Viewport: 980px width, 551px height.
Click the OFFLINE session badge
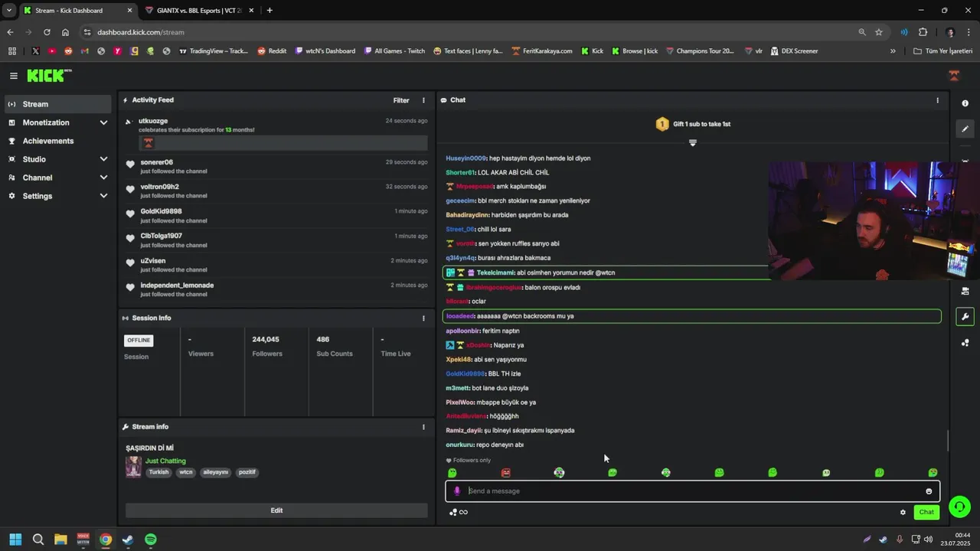tap(139, 341)
